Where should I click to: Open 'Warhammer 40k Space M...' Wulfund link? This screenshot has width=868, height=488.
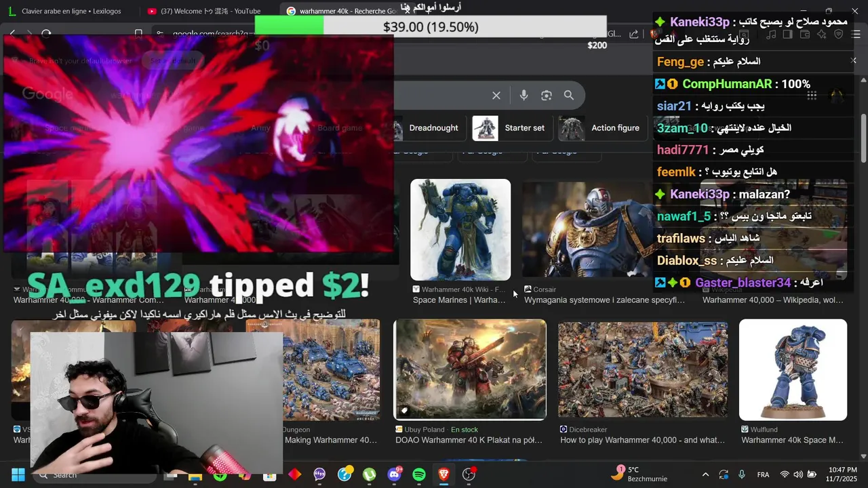pyautogui.click(x=792, y=441)
